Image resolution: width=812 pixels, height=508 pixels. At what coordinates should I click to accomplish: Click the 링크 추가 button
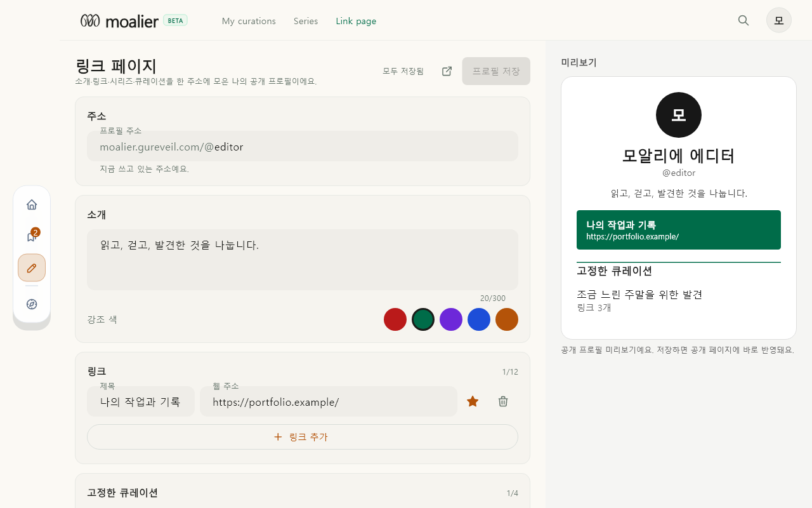pos(303,437)
